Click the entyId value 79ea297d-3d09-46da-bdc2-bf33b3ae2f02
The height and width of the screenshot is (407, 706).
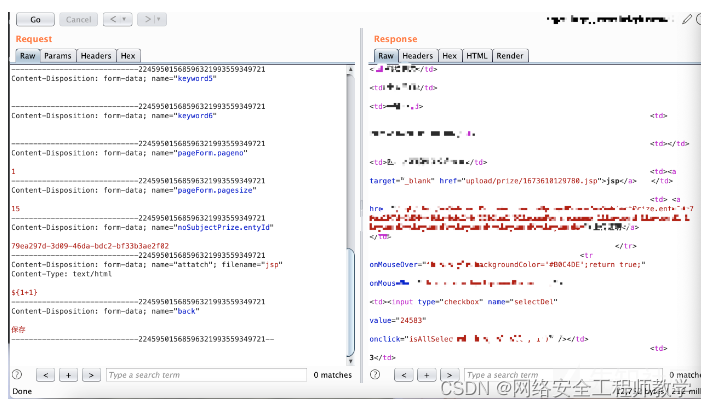pyautogui.click(x=90, y=246)
